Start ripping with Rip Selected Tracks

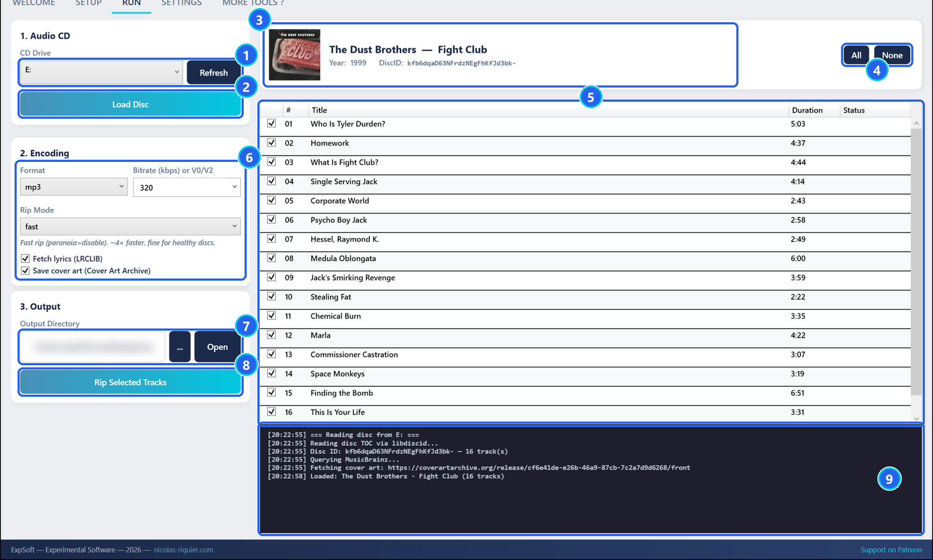click(131, 382)
